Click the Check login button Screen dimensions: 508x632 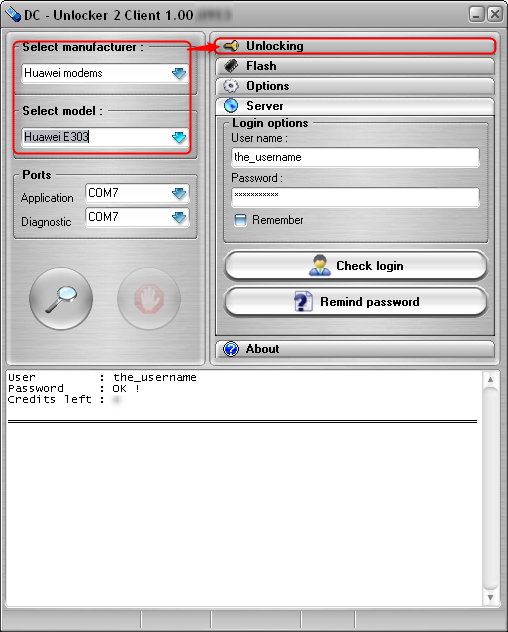pyautogui.click(x=356, y=266)
